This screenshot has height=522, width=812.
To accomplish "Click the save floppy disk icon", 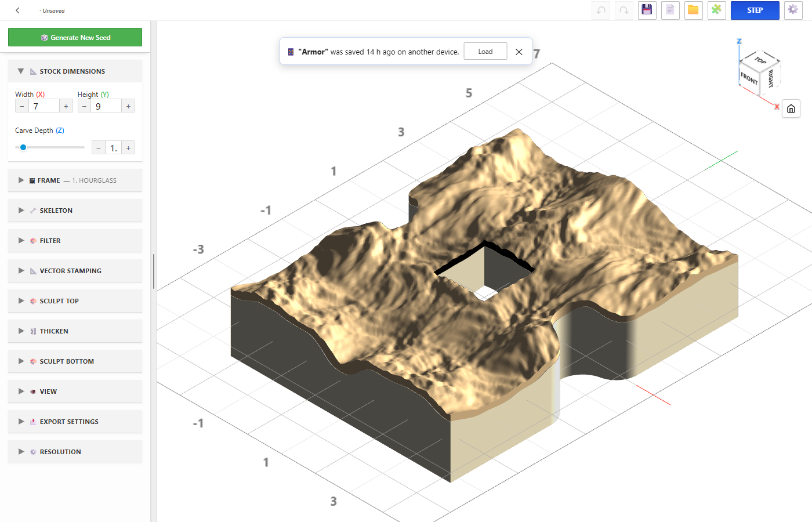I will point(647,10).
